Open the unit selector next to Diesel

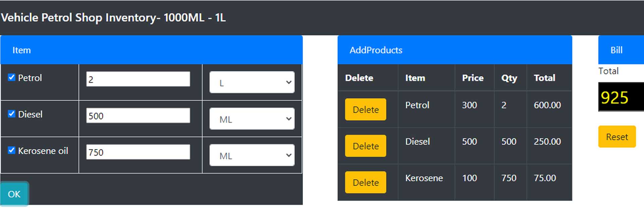[x=251, y=119]
